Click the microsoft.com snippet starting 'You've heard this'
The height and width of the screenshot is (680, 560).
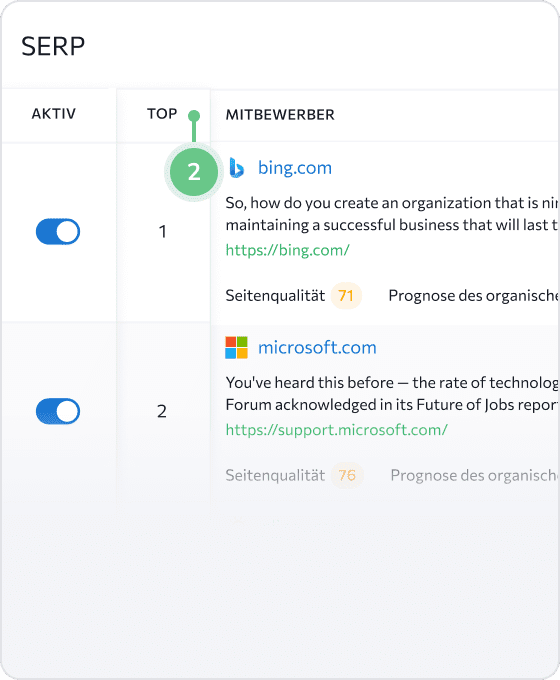pyautogui.click(x=392, y=393)
